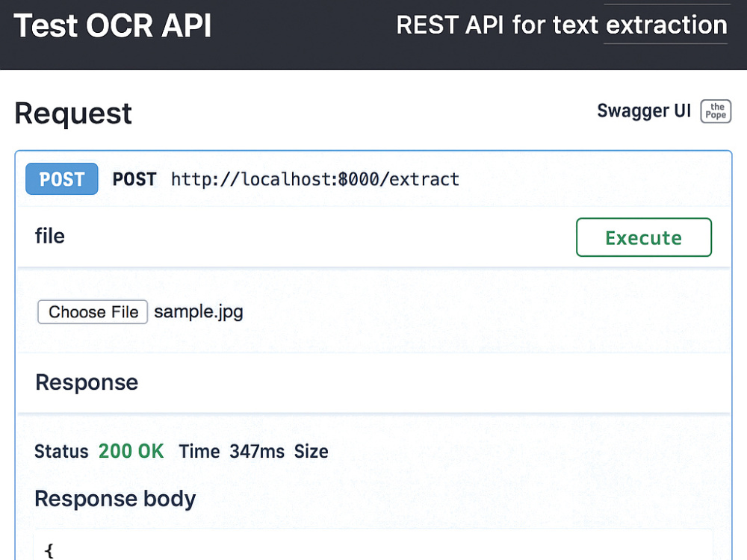Click the "Time" label
747x560 pixels.
point(199,452)
